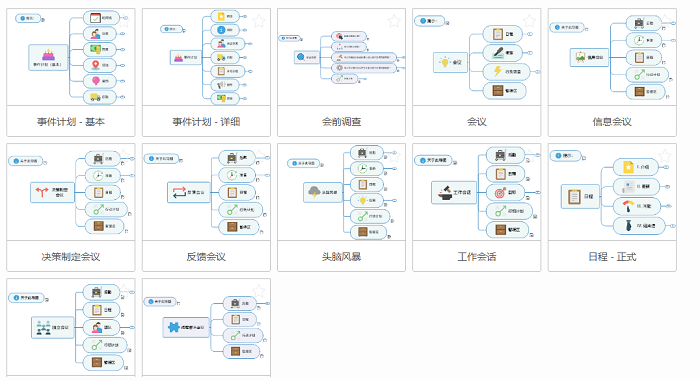
Task: Toggle favorite star on 会议 template
Action: click(x=529, y=21)
